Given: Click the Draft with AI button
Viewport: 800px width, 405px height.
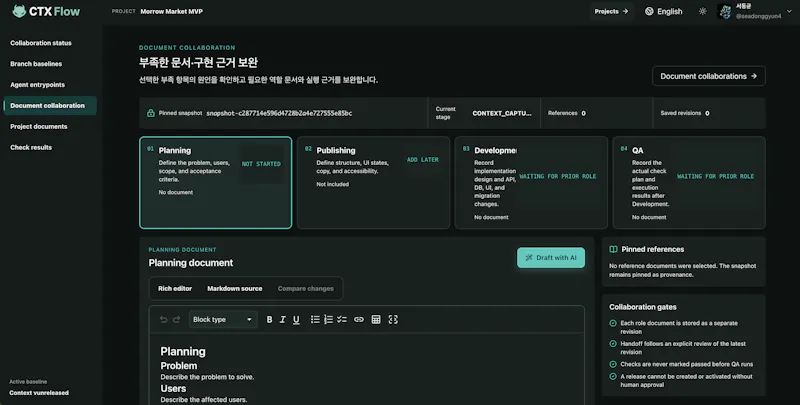Looking at the screenshot, I should click(551, 258).
